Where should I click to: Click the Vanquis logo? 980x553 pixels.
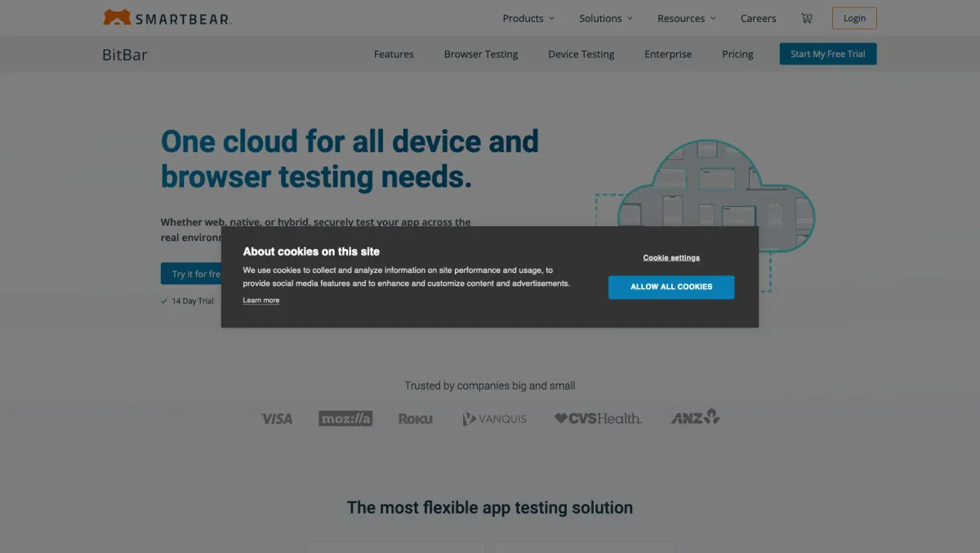495,418
